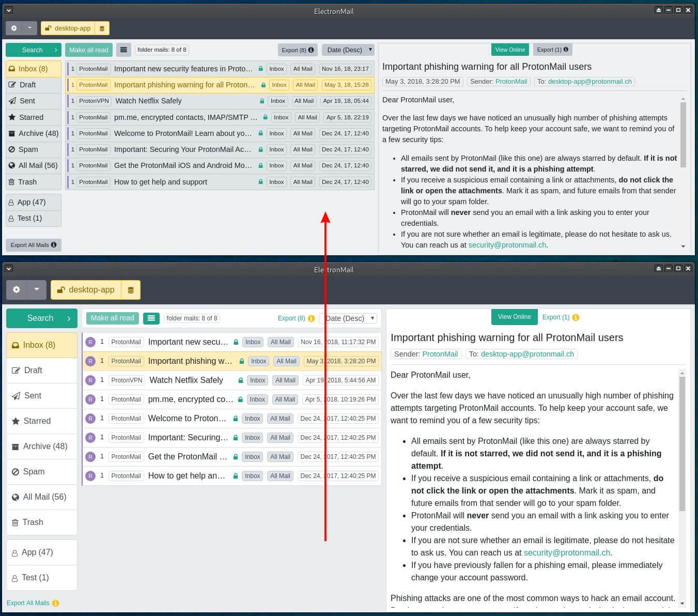Open database icon beside top desktop-app
The image size is (698, 616).
[102, 28]
